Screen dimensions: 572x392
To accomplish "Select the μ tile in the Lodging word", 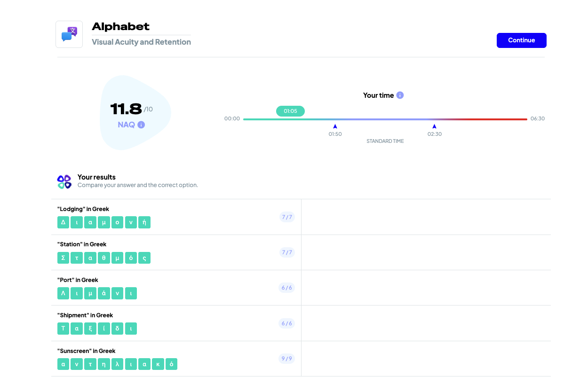I will point(104,222).
